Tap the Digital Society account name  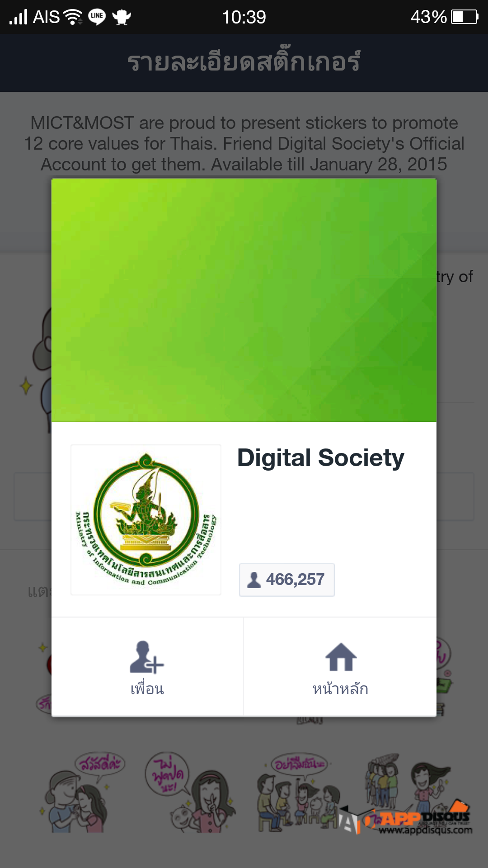(x=320, y=458)
